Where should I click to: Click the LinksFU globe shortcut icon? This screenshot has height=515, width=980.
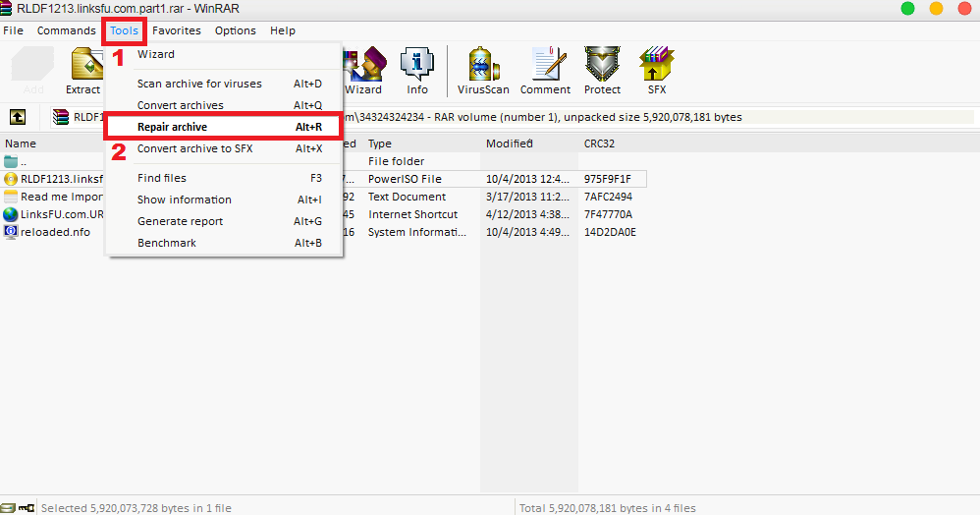[x=11, y=214]
